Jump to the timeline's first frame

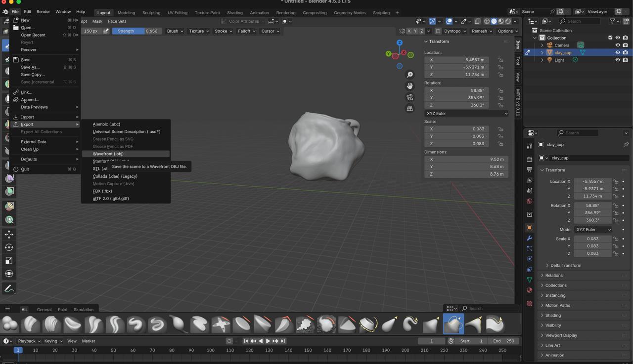tap(246, 341)
